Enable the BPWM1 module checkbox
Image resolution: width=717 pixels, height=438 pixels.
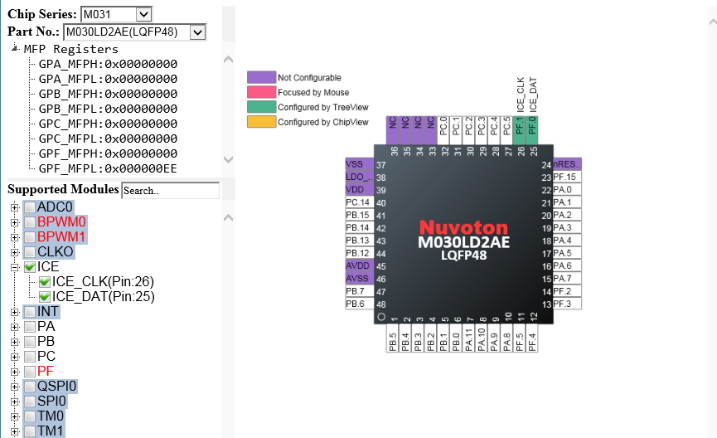[x=30, y=237]
